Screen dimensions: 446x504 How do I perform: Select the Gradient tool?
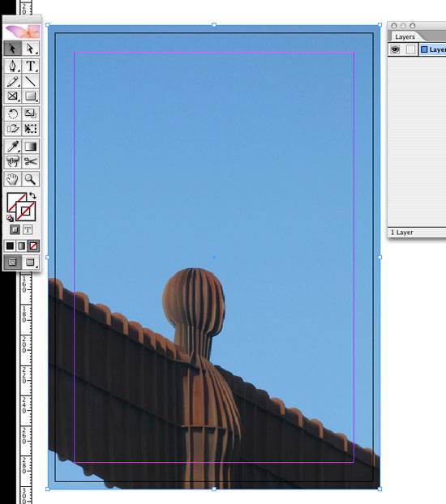click(x=31, y=146)
